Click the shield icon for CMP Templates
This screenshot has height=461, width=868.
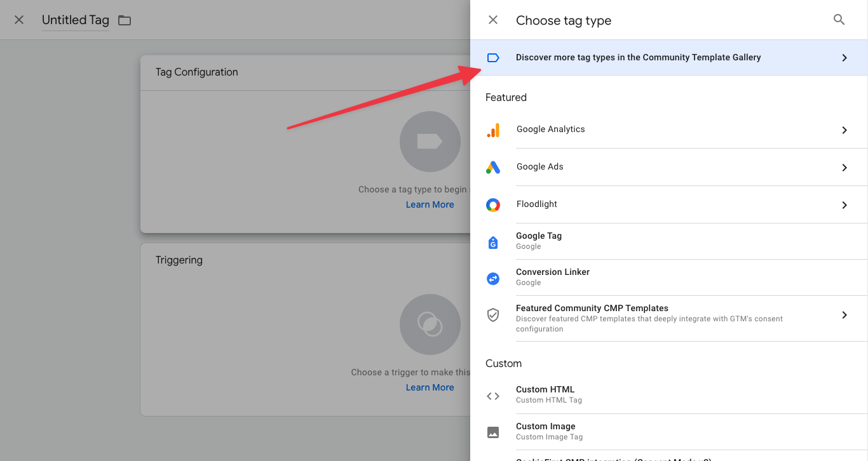tap(493, 315)
